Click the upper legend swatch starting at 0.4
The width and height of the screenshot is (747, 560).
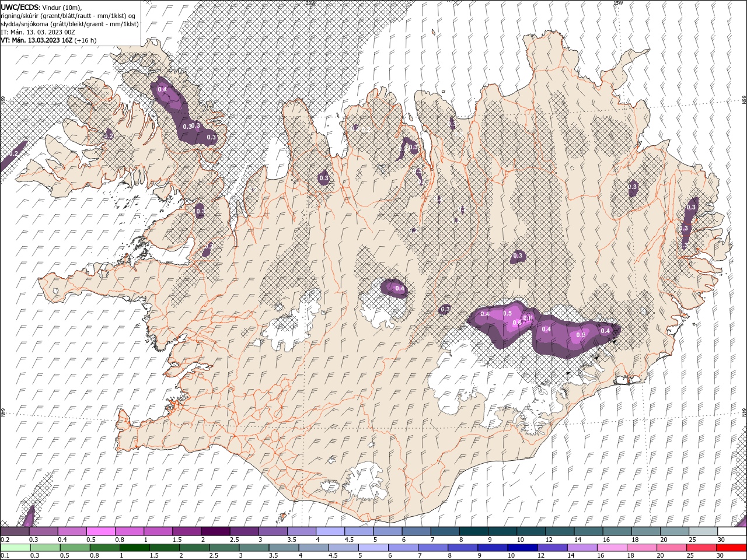click(72, 531)
